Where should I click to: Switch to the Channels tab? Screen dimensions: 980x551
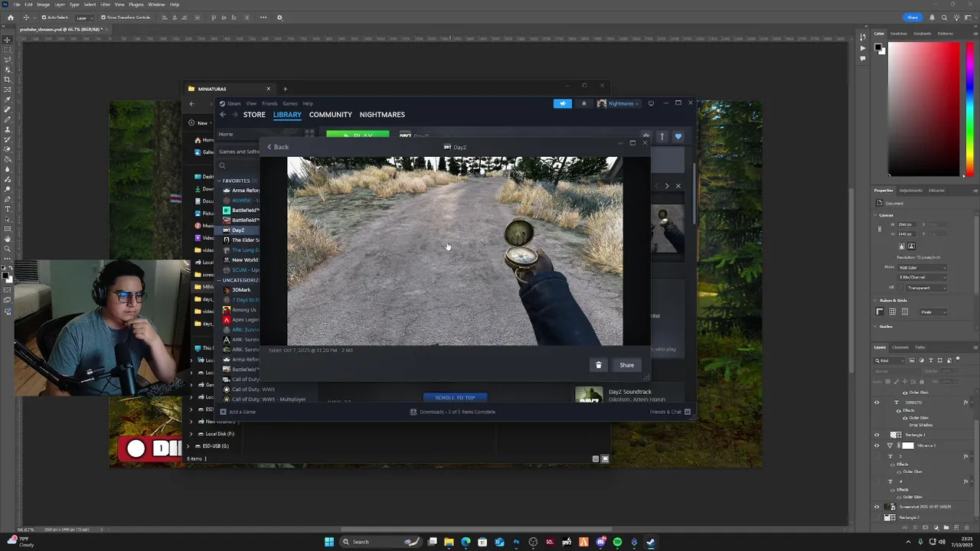pyautogui.click(x=900, y=347)
